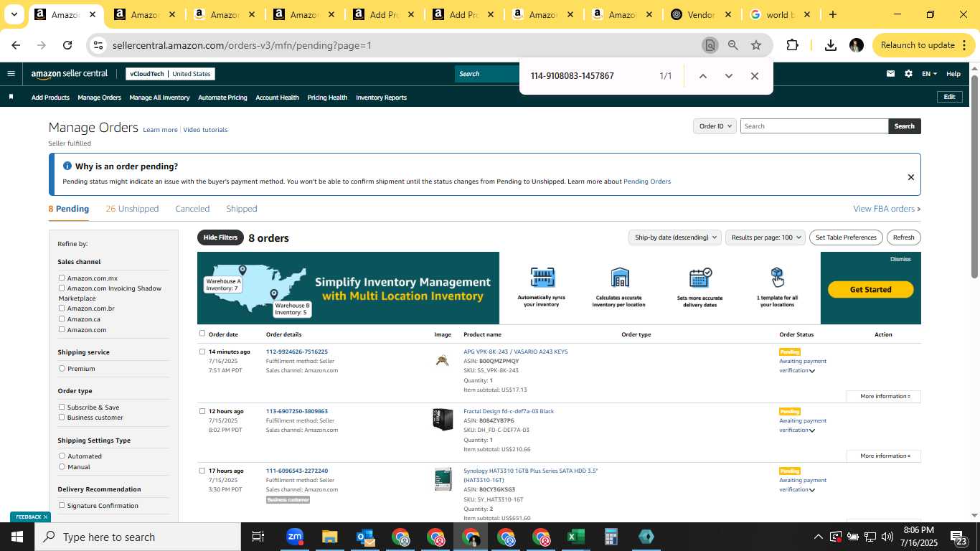
Task: Select all orders with header checkbox
Action: click(x=202, y=334)
